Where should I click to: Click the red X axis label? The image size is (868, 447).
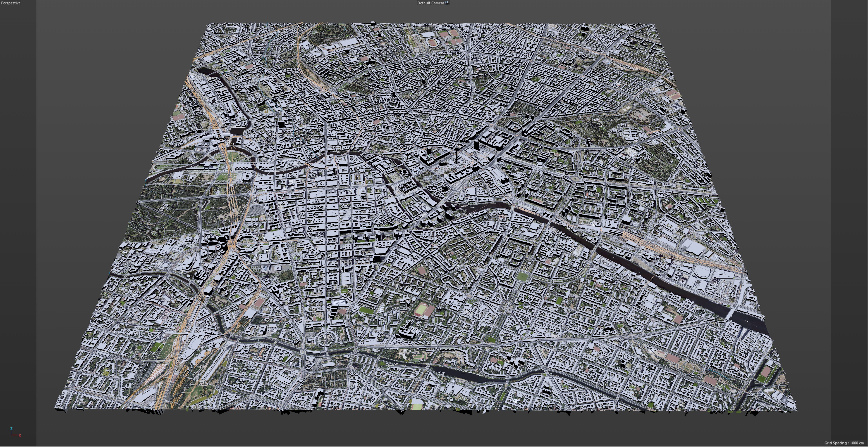click(20, 435)
